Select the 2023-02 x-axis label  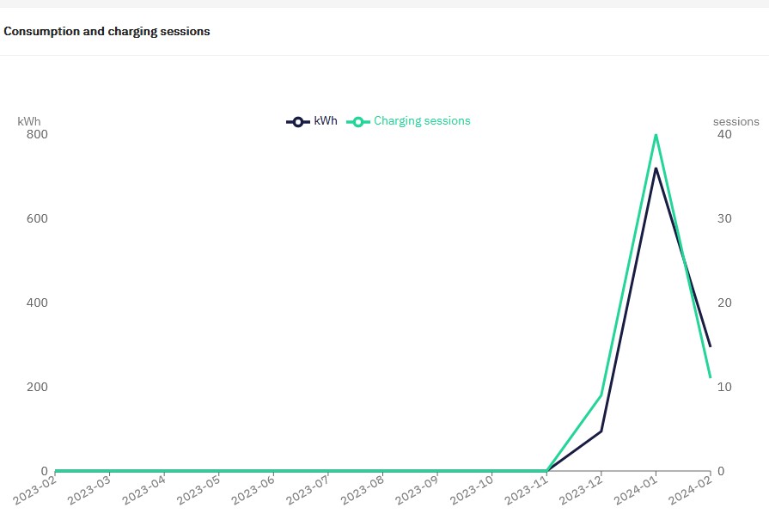coord(34,492)
